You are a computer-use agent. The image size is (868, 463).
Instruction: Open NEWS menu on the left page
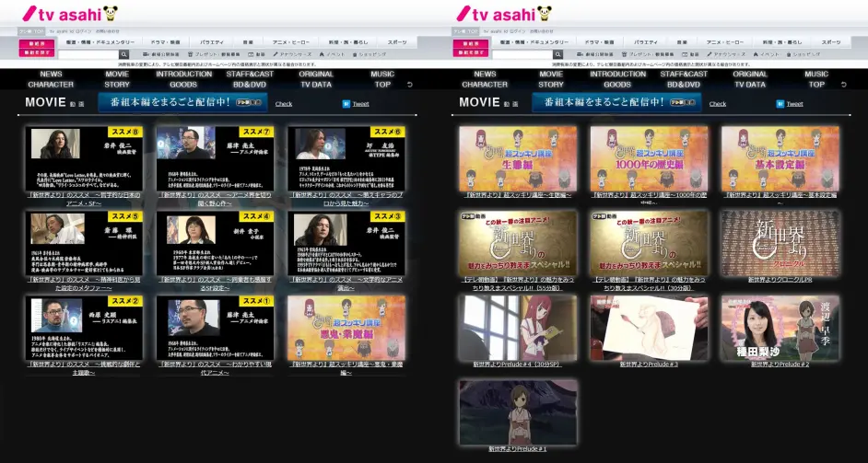point(51,75)
